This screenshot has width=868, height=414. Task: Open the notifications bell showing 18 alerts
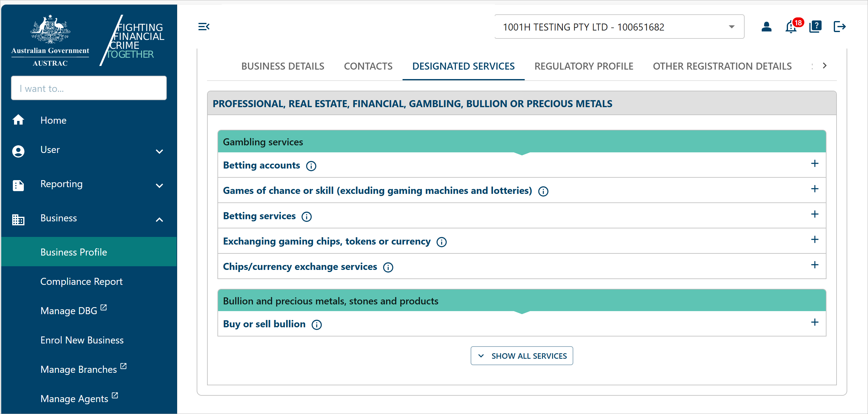coord(790,27)
